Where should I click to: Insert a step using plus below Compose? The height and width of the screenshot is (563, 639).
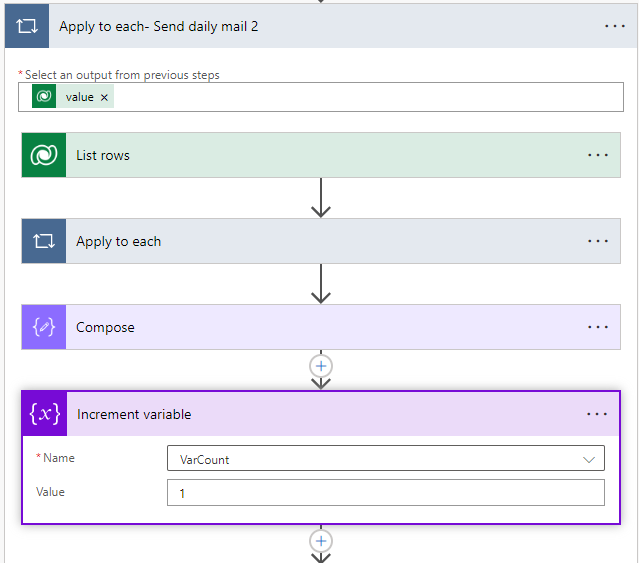click(x=321, y=366)
